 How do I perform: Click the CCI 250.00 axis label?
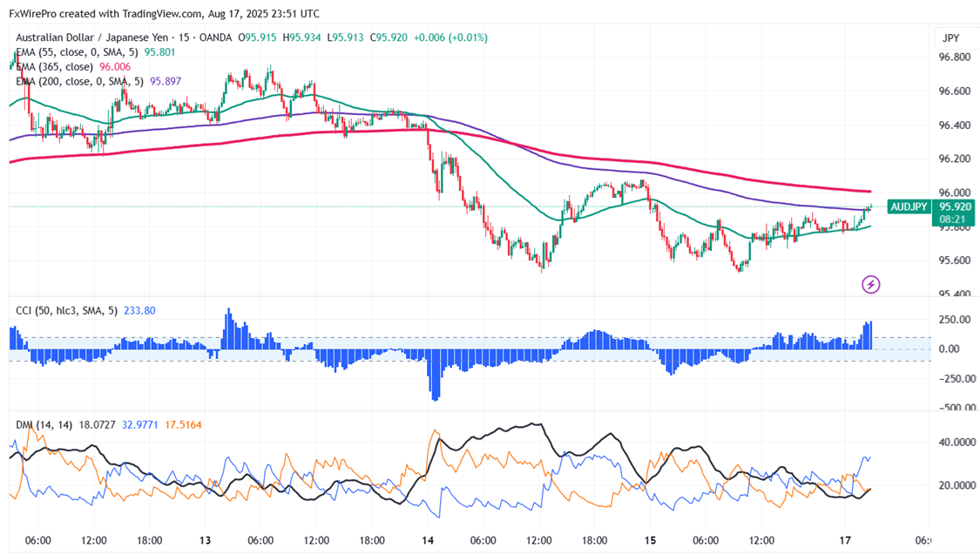[x=955, y=320]
